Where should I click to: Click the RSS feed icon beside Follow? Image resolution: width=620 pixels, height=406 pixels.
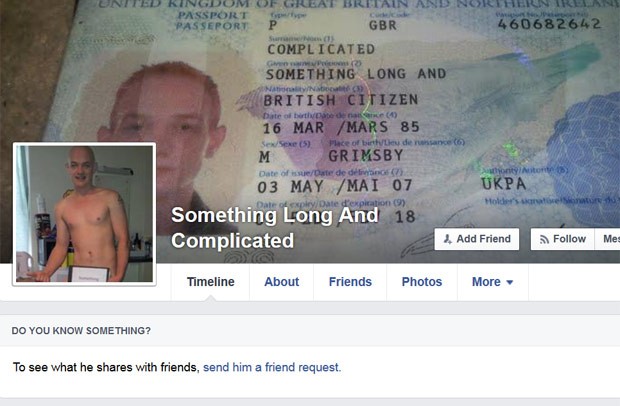click(544, 240)
